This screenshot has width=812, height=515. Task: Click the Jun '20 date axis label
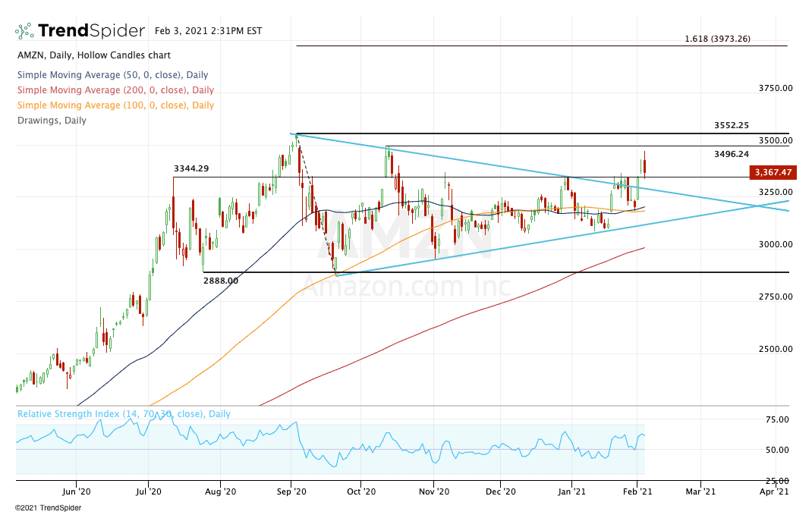76,491
